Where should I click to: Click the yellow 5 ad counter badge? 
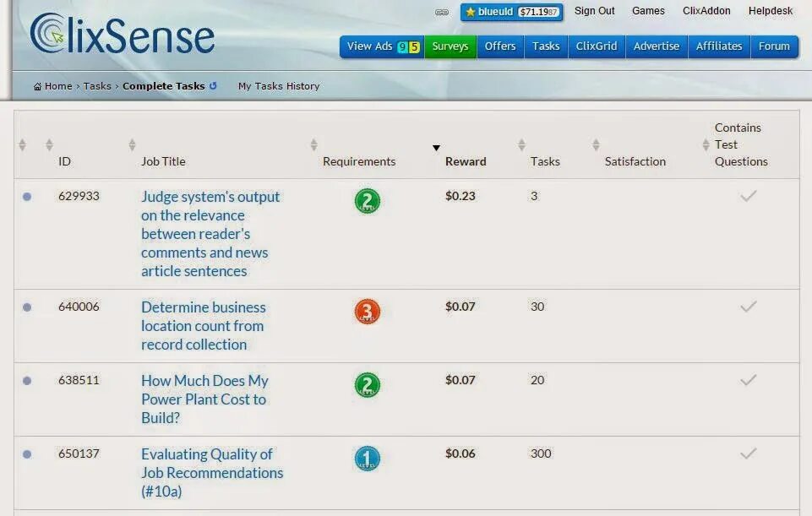[414, 47]
